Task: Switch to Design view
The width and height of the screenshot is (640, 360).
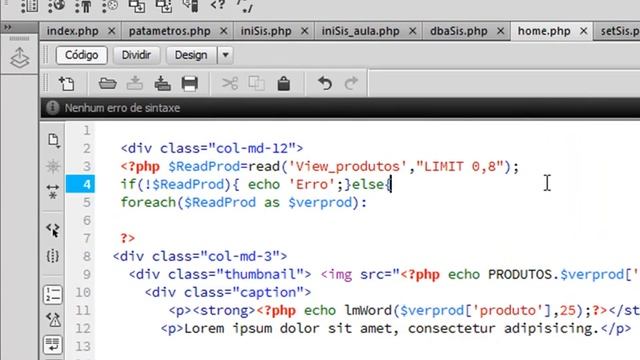Action: pos(191,55)
